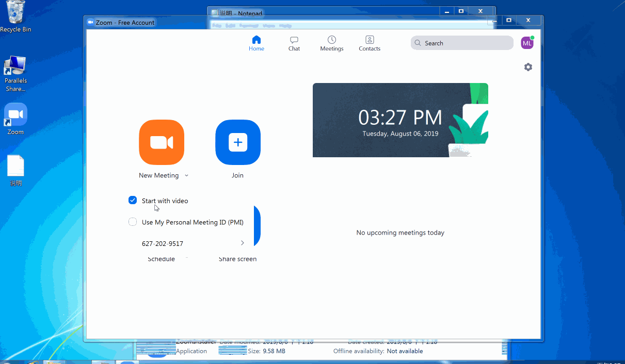
Task: Click Tuesday, August 06, 2019 date text
Action: click(x=400, y=134)
